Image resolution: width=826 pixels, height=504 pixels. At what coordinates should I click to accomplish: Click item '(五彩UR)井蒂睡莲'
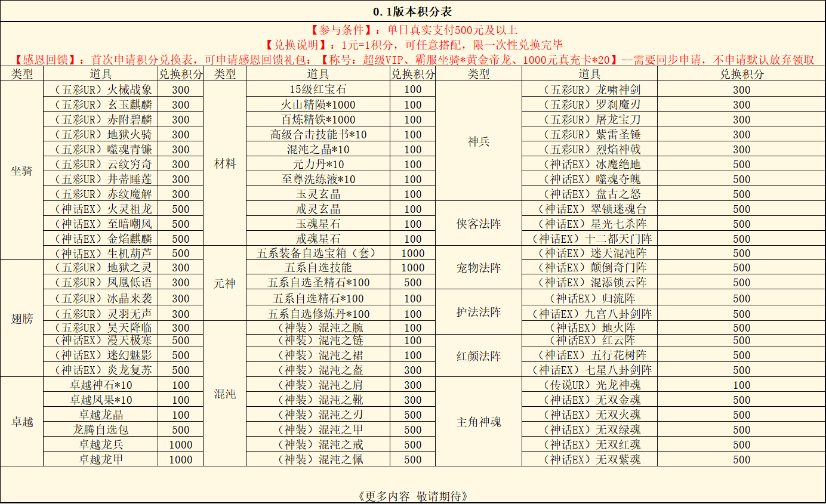pyautogui.click(x=101, y=179)
